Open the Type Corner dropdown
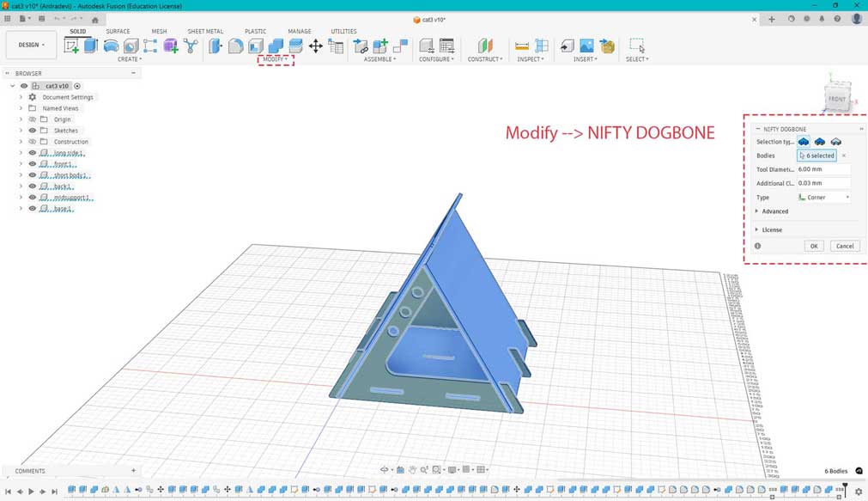Viewport: 868px width, 501px height. pos(823,198)
